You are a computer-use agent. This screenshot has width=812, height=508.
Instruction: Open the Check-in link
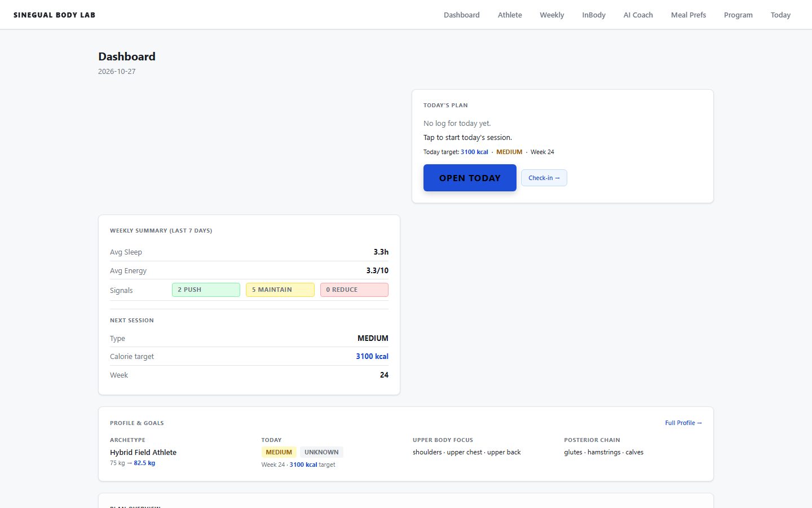pyautogui.click(x=544, y=178)
